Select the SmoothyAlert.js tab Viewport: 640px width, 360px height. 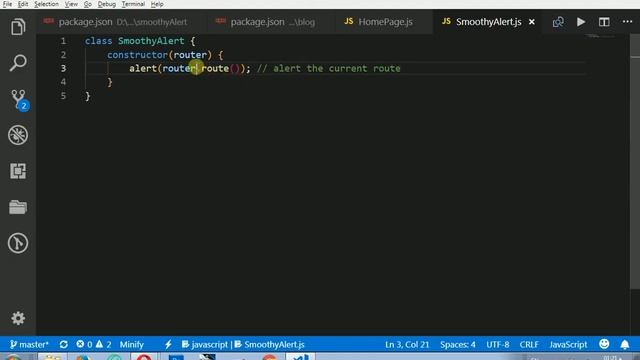pyautogui.click(x=488, y=22)
